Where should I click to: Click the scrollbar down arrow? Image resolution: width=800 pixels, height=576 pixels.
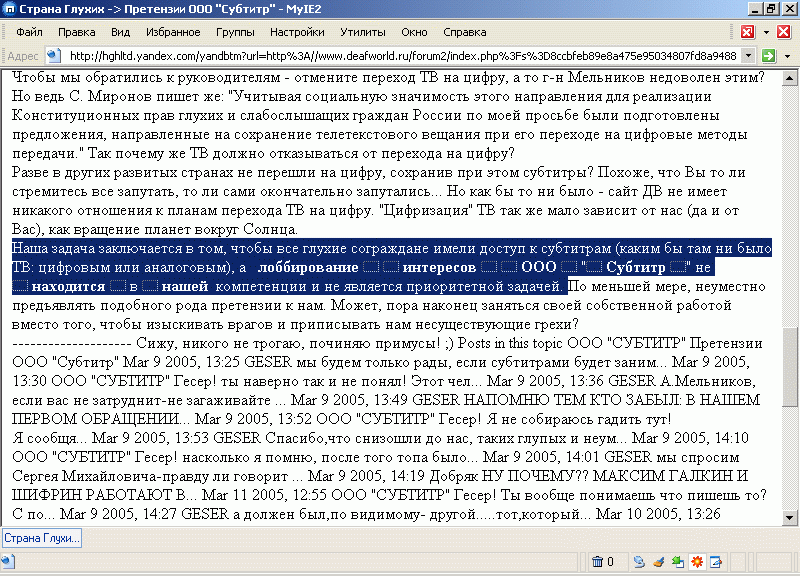pyautogui.click(x=790, y=518)
